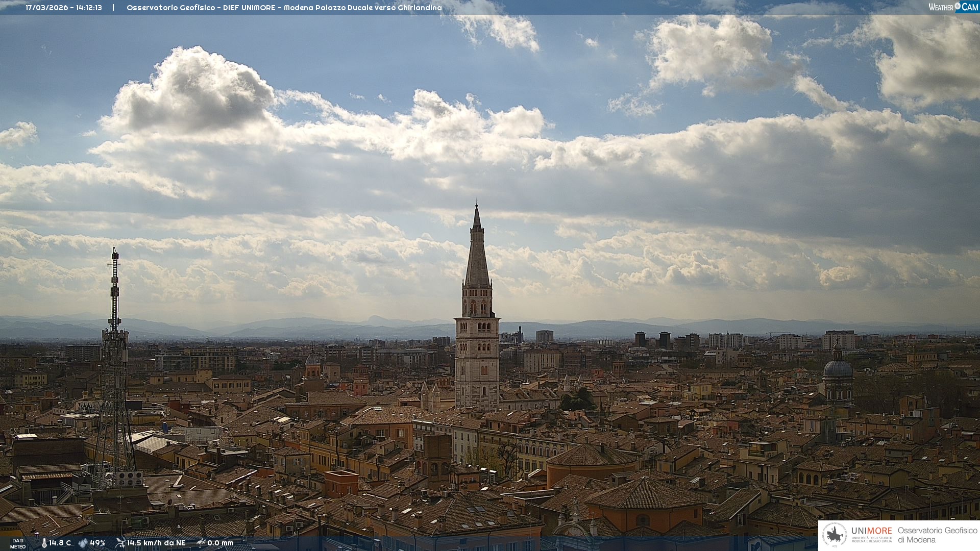
Task: Click the Osservatorio Geofisico camera title text
Action: click(x=284, y=8)
